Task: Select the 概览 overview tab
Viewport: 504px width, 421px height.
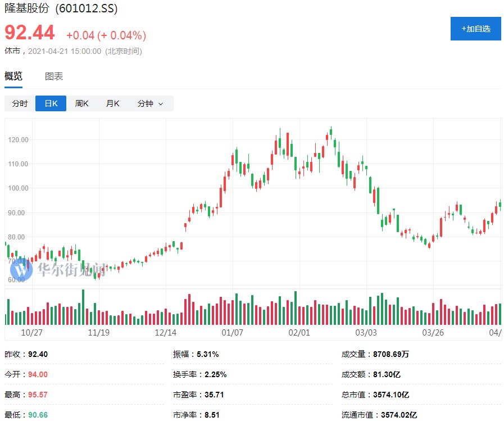Action: [13, 76]
